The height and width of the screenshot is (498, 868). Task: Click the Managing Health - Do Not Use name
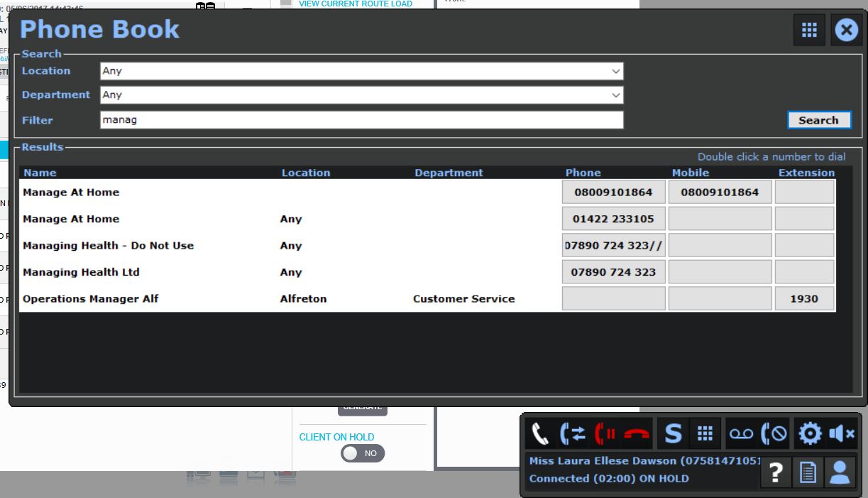108,246
